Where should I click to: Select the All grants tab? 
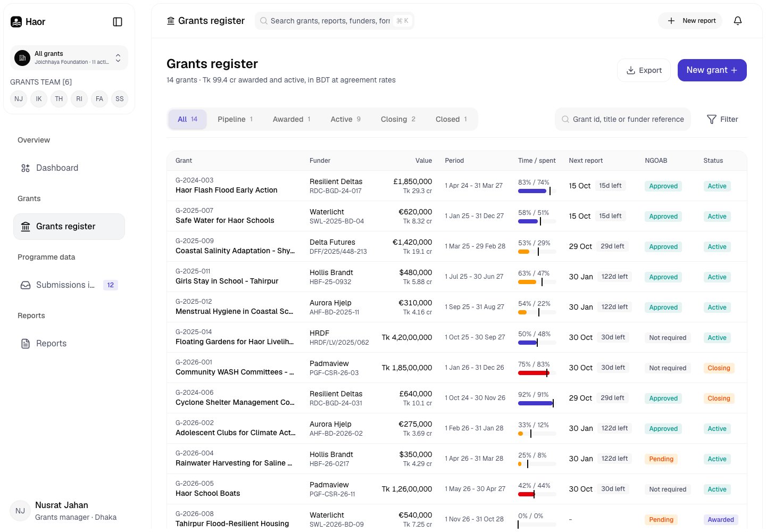point(187,119)
